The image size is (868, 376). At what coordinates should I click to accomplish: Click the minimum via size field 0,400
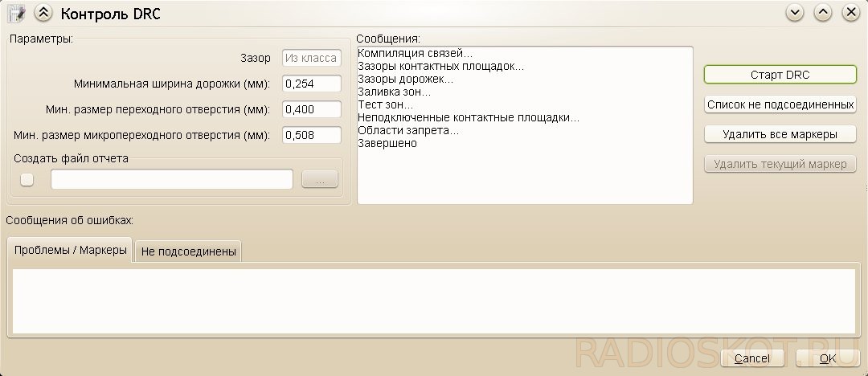click(312, 109)
